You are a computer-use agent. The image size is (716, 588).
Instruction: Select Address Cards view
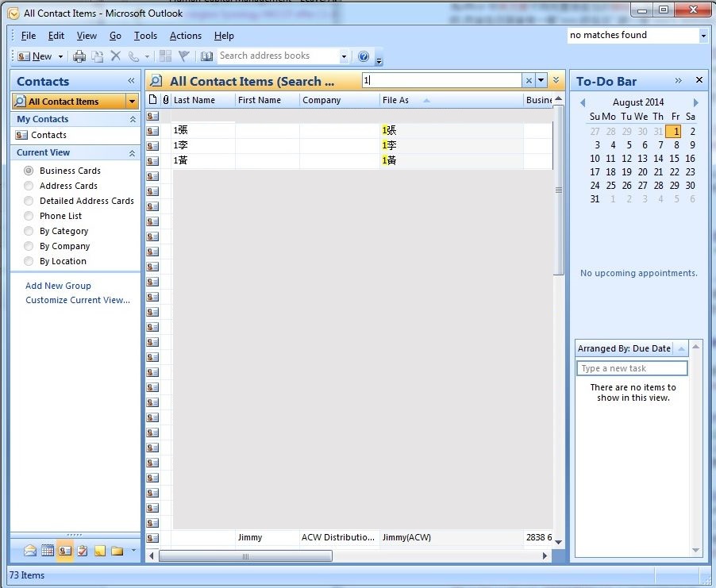click(x=29, y=186)
